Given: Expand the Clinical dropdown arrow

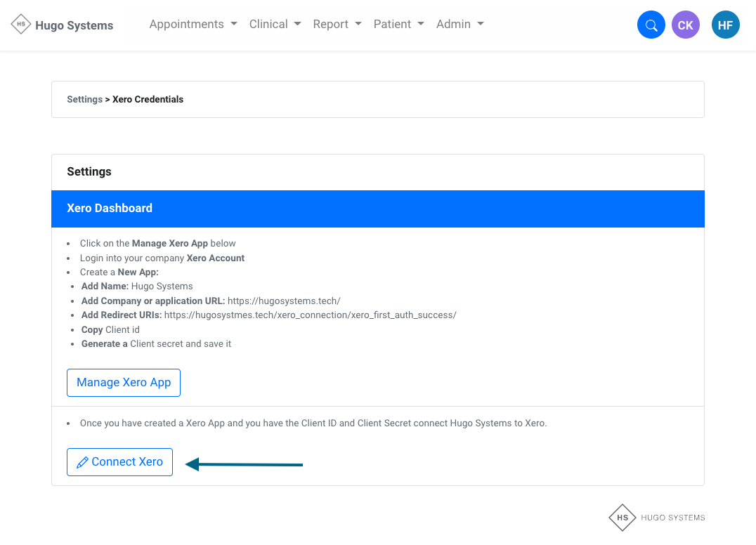Looking at the screenshot, I should click(297, 24).
